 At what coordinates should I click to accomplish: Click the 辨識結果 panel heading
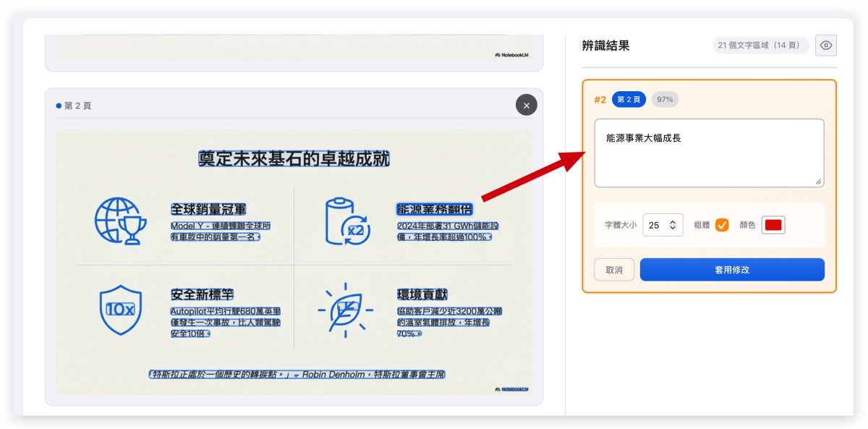click(x=605, y=46)
